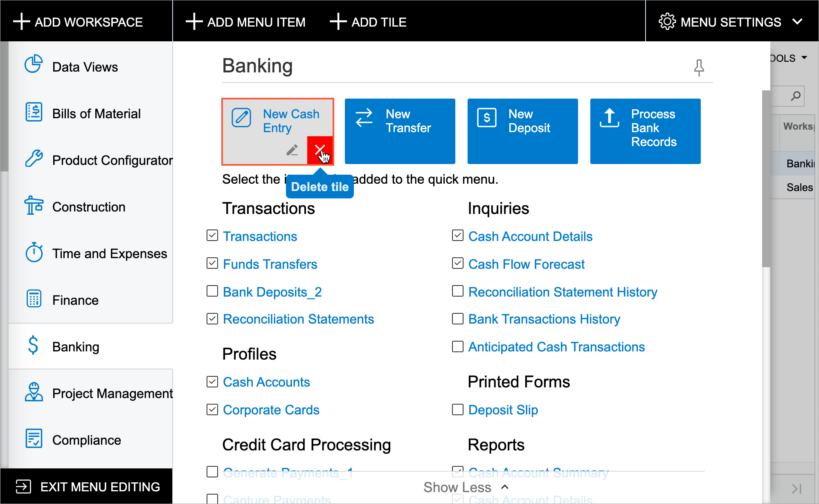
Task: Click pencil edit icon on New Cash Entry tile
Action: (292, 150)
